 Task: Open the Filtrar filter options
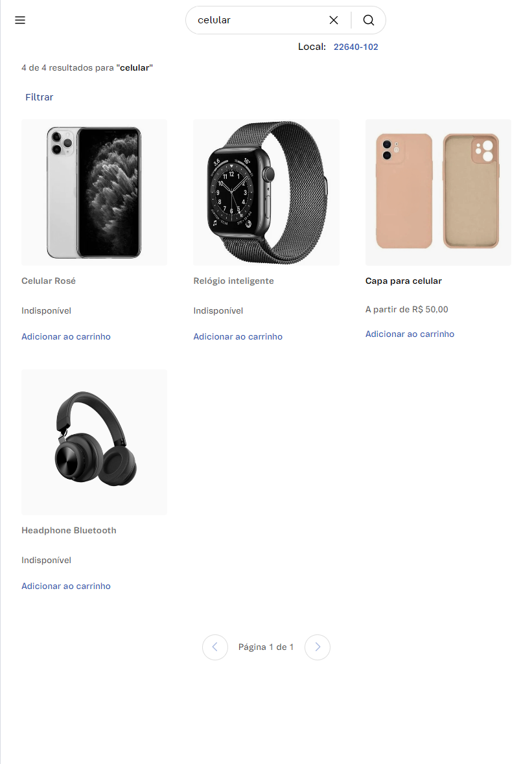[x=40, y=97]
